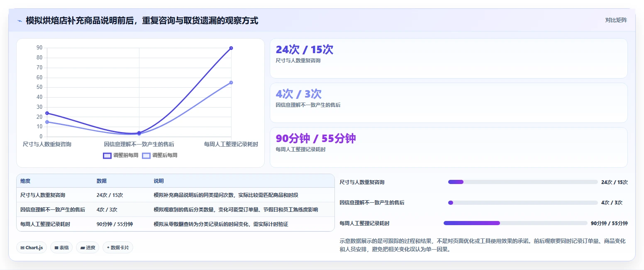This screenshot has height=270, width=644.
Task: Click table data cell 90分钟 / 55分钟
Action: (115, 224)
